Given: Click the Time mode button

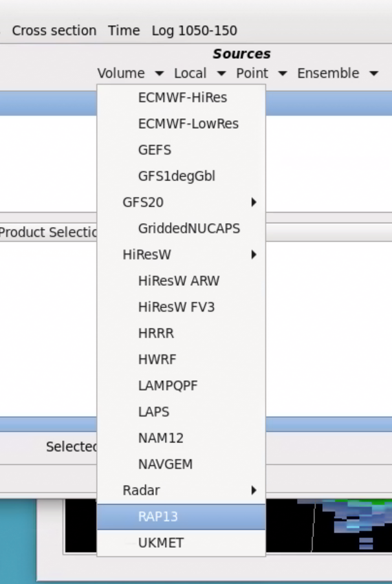Looking at the screenshot, I should [x=124, y=30].
